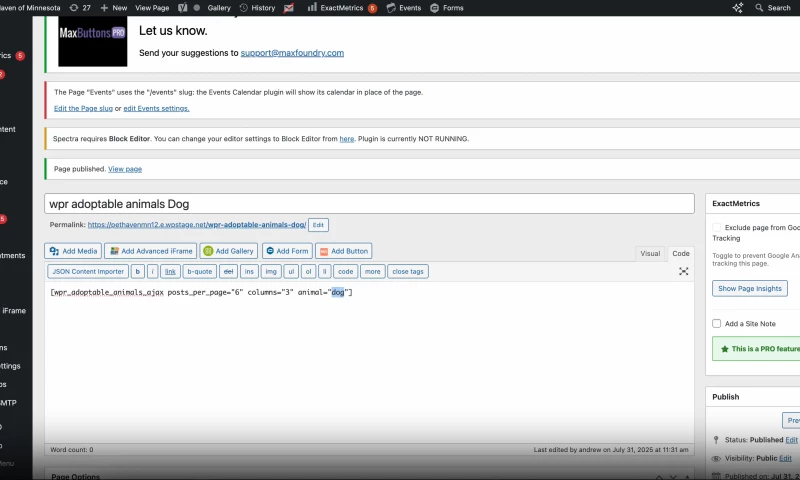Click the Add Button MaxButtons icon

tap(344, 251)
